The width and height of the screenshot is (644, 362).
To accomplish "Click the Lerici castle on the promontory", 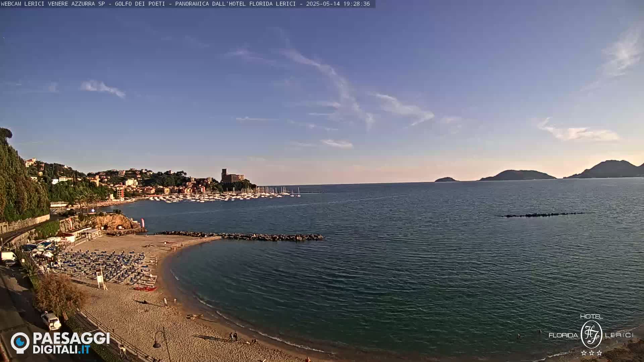I will (x=232, y=176).
